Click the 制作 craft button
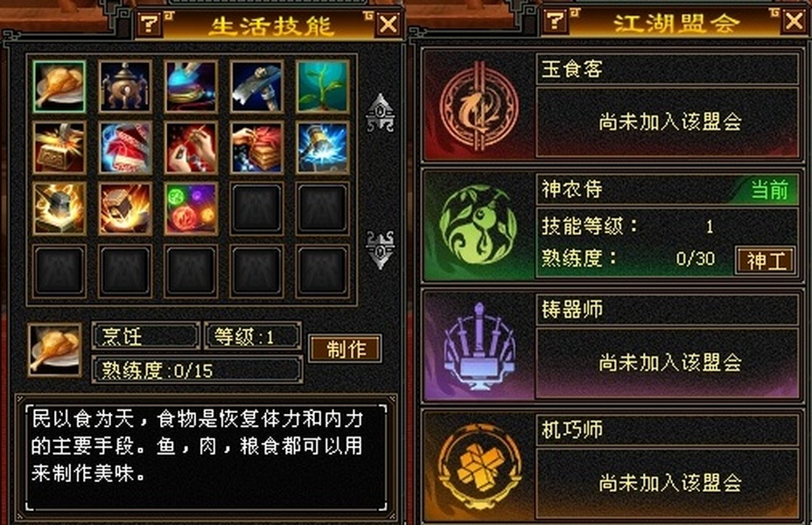This screenshot has height=525, width=812. click(x=346, y=348)
